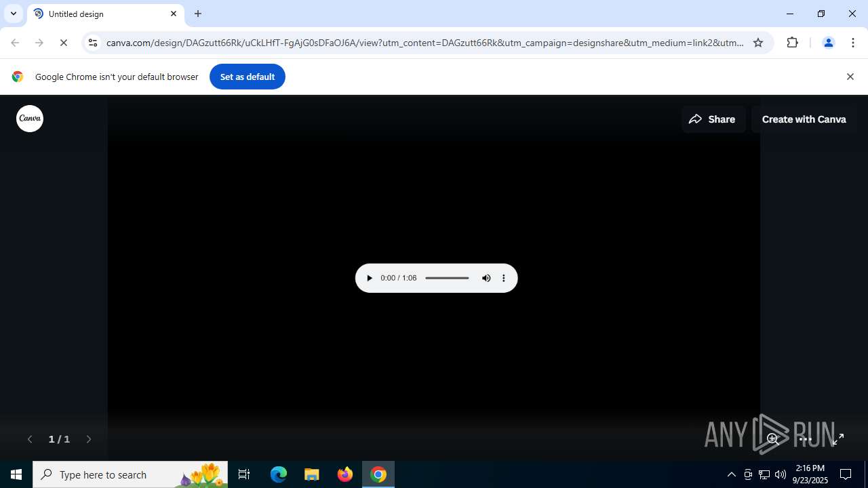Click the Share button in Canva
Image resolution: width=868 pixels, height=488 pixels.
point(713,119)
